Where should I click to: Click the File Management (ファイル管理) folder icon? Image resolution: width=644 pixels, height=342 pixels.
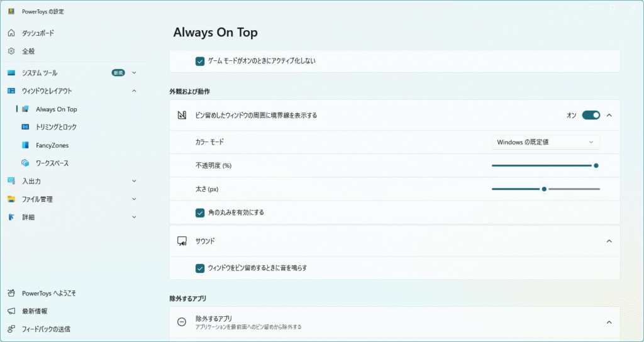point(11,199)
